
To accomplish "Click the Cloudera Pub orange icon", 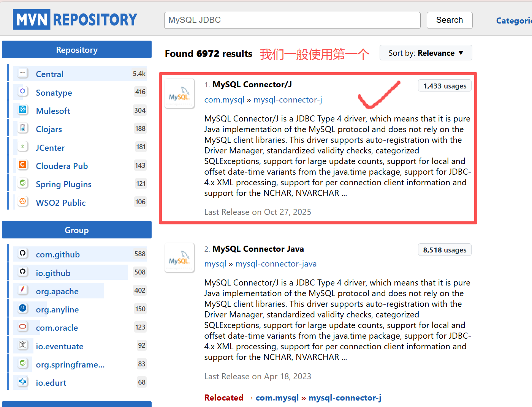I will (23, 164).
